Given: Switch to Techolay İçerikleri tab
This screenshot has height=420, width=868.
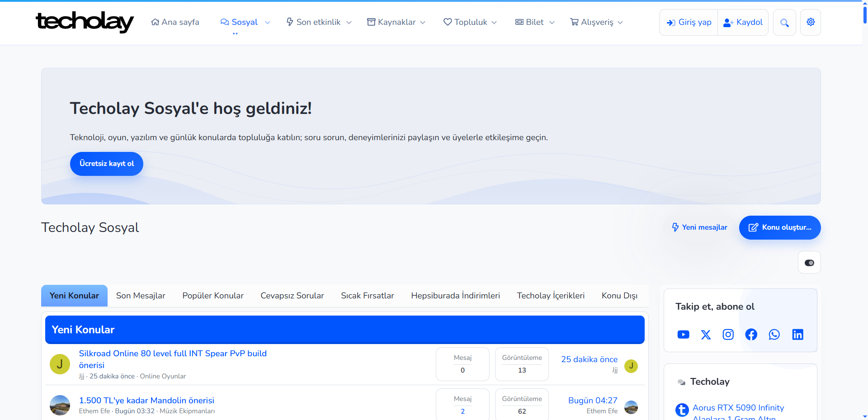Looking at the screenshot, I should tap(551, 296).
